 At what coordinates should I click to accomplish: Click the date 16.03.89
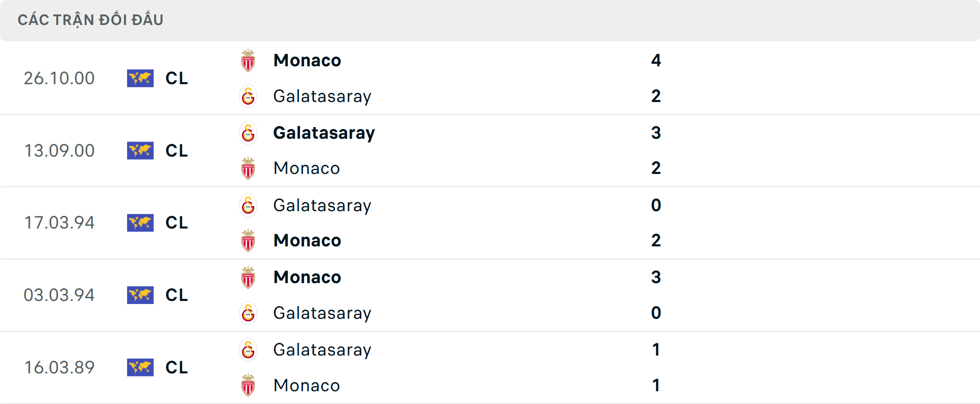[x=59, y=367]
